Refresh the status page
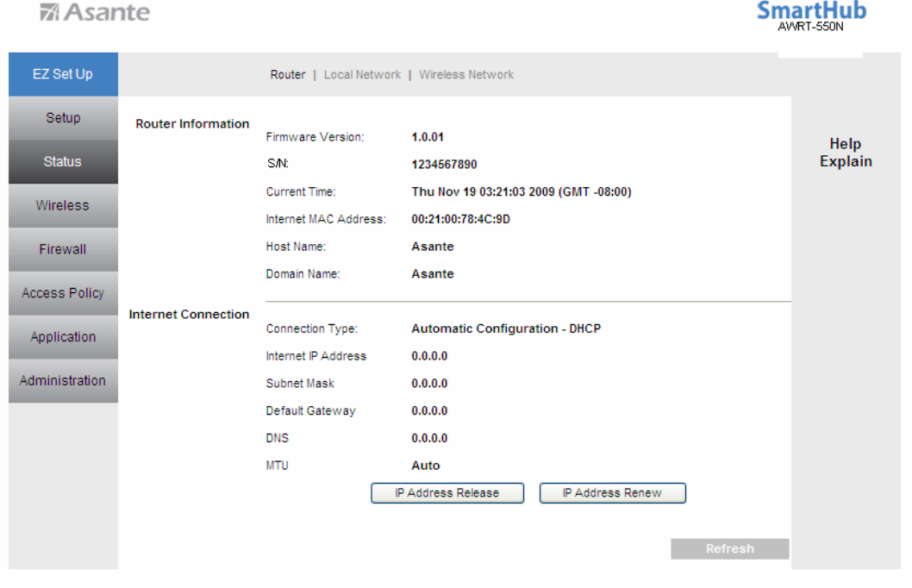Image resolution: width=912 pixels, height=588 pixels. point(730,548)
